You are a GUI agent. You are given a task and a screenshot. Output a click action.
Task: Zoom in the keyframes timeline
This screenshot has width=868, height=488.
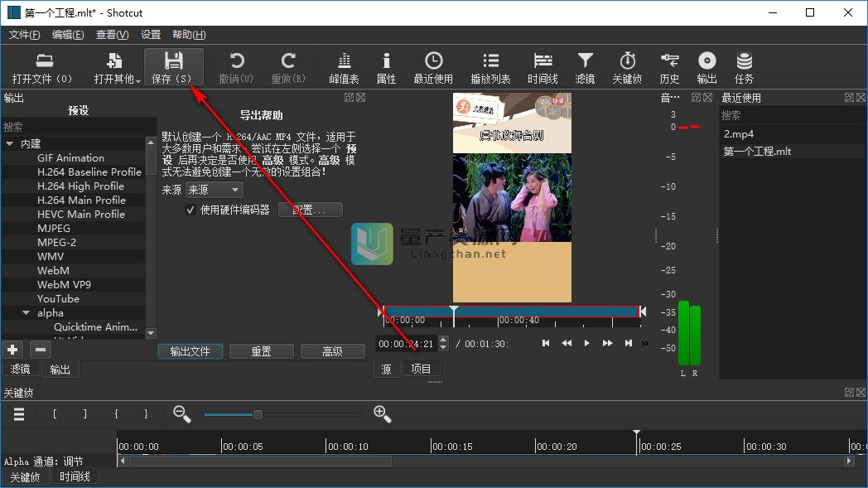pos(383,413)
